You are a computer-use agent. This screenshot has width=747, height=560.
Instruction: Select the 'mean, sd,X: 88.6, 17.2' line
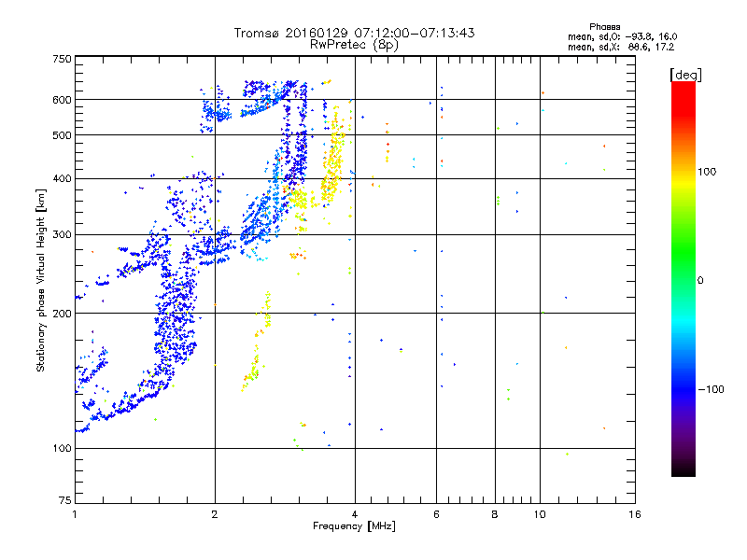[621, 47]
